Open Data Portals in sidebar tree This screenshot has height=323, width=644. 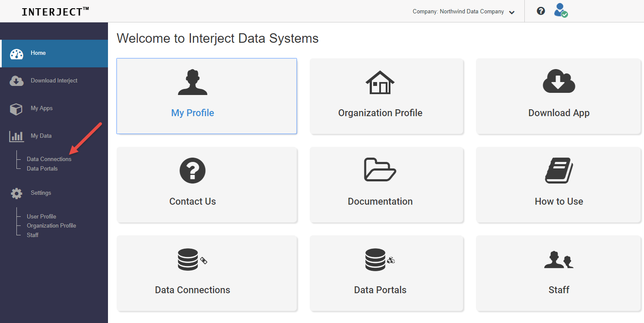click(42, 168)
